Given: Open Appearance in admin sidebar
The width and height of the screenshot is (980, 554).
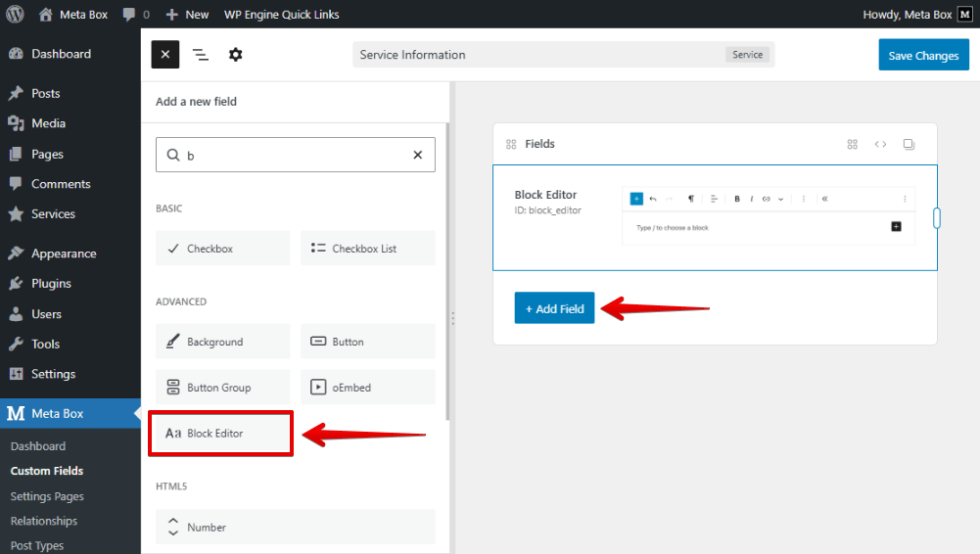Looking at the screenshot, I should click(x=70, y=253).
